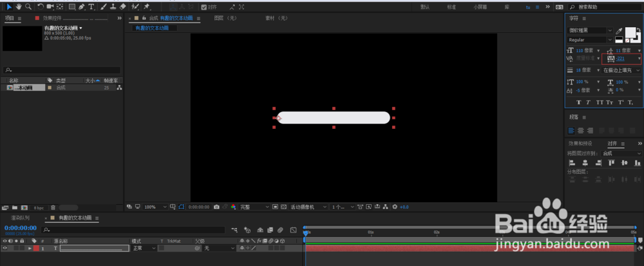This screenshot has width=644, height=266.
Task: Toggle Small Caps Tt button
Action: tap(610, 102)
